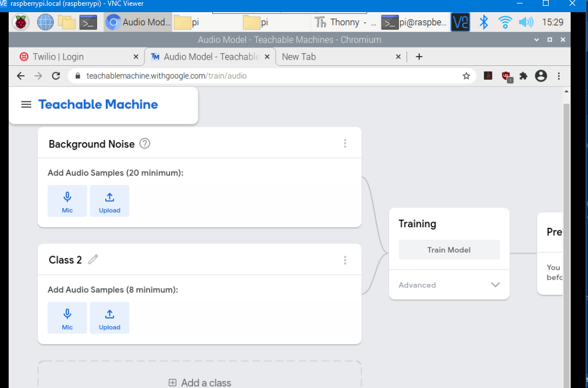The height and width of the screenshot is (388, 588).
Task: Go back in Chromium history
Action: pos(21,76)
